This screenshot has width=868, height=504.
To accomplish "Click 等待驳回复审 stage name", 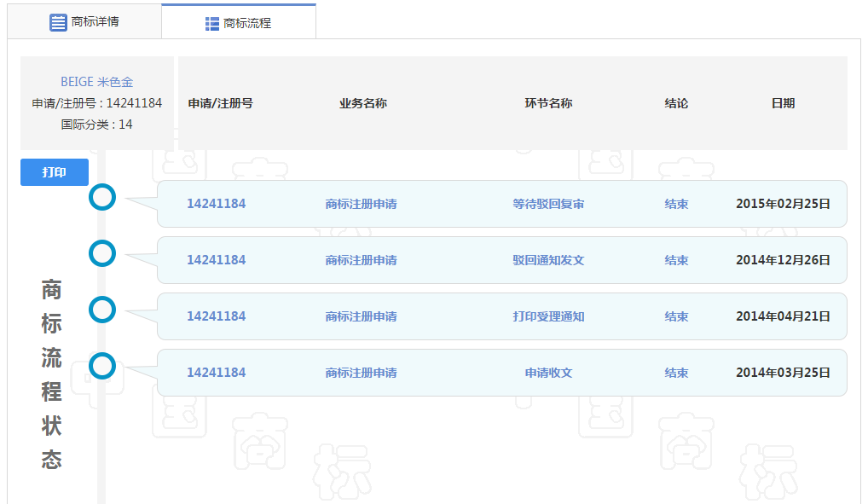I will point(548,204).
